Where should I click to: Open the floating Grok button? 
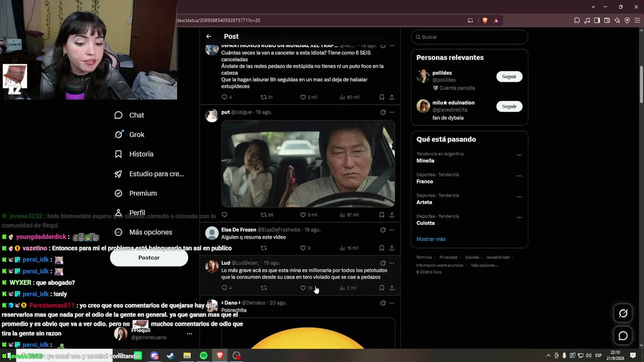point(623,313)
